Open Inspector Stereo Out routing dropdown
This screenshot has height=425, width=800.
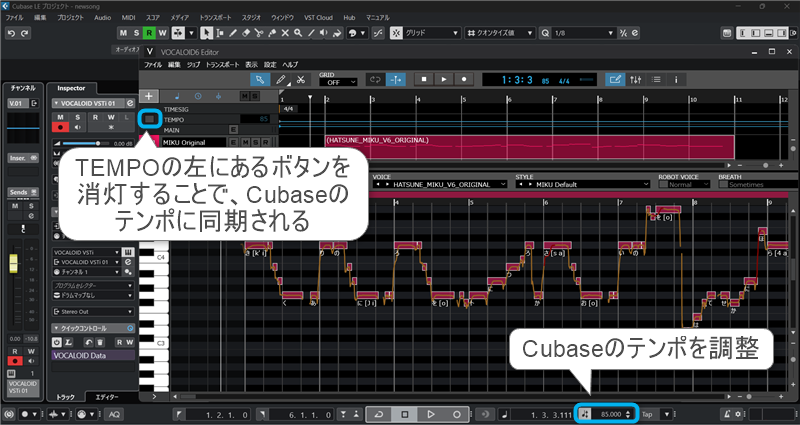93,311
